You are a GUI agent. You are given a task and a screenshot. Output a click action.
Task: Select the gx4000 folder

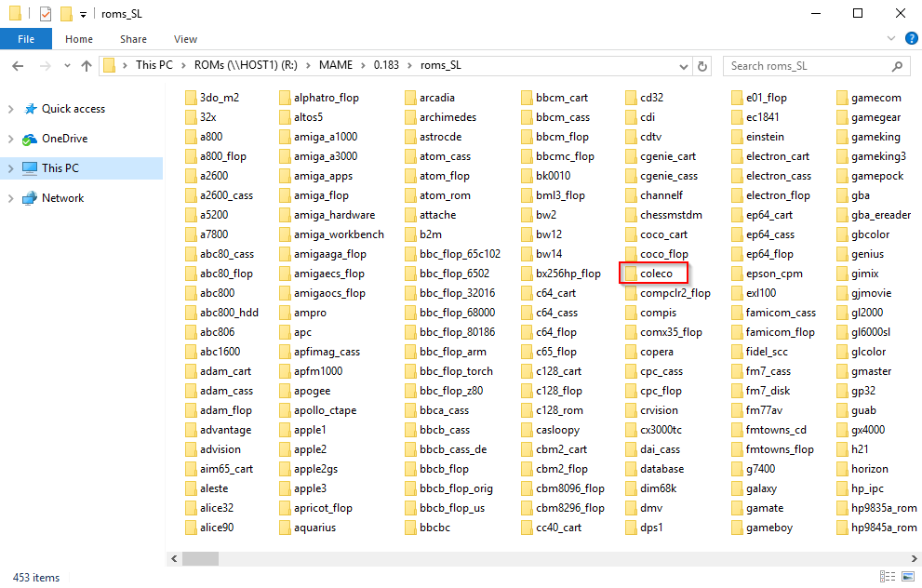coord(861,429)
